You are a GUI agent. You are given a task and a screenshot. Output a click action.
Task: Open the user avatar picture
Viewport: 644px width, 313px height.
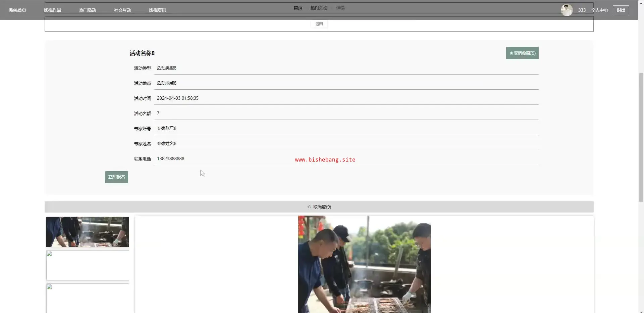click(x=567, y=10)
